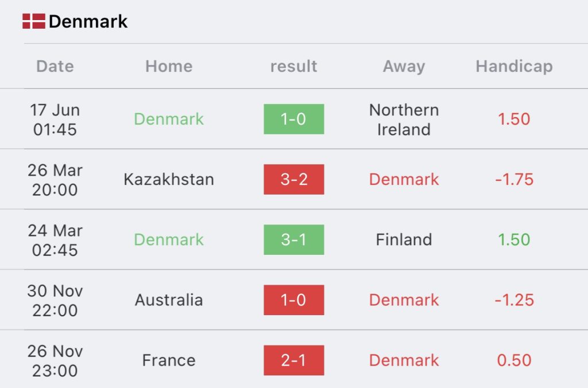
Task: Select the Date column header
Action: click(55, 67)
